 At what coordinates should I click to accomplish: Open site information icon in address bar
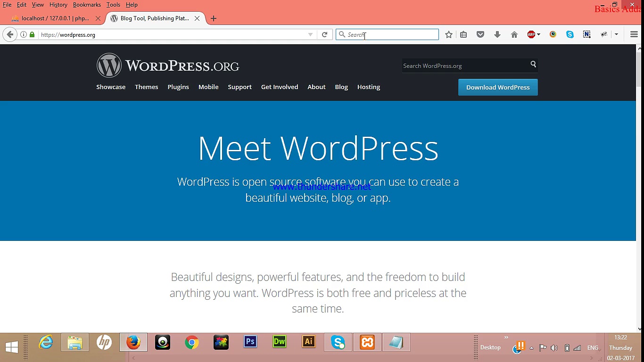click(x=24, y=34)
